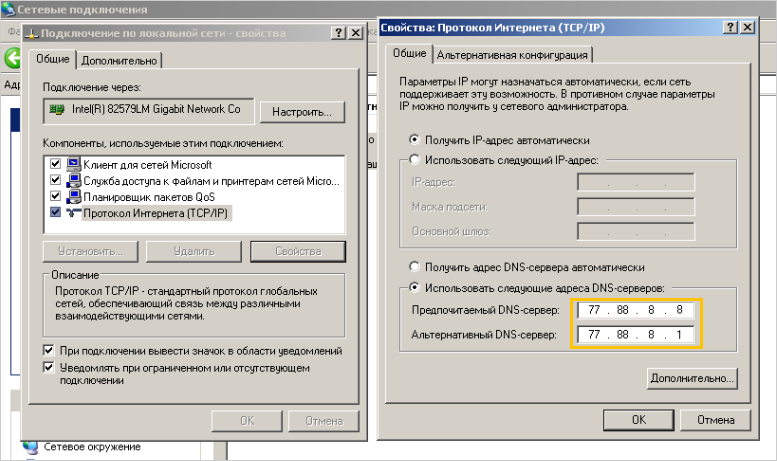Uncheck the Планировщик пакетов QoS checkbox

[x=55, y=197]
